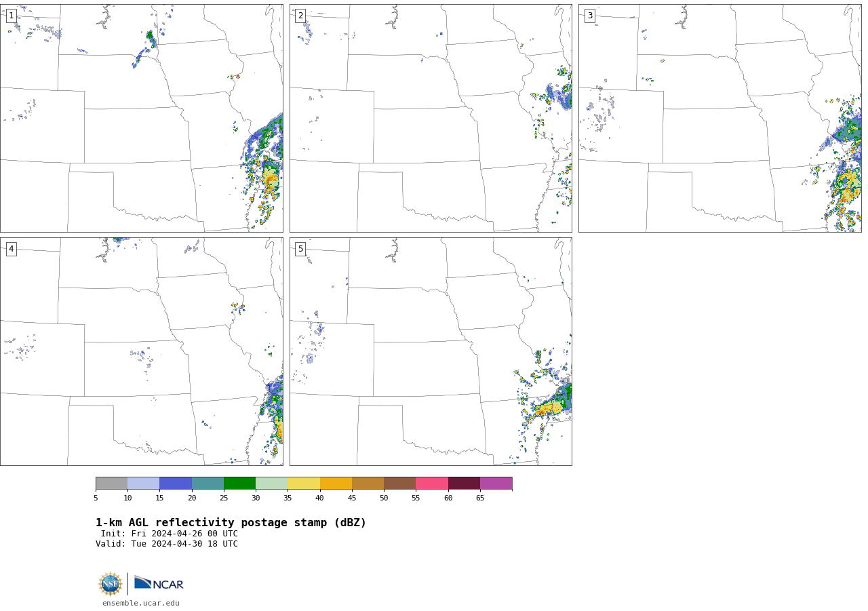The image size is (868, 611).
Task: Select the dark green 25-30 dBZ swatch
Action: click(239, 483)
